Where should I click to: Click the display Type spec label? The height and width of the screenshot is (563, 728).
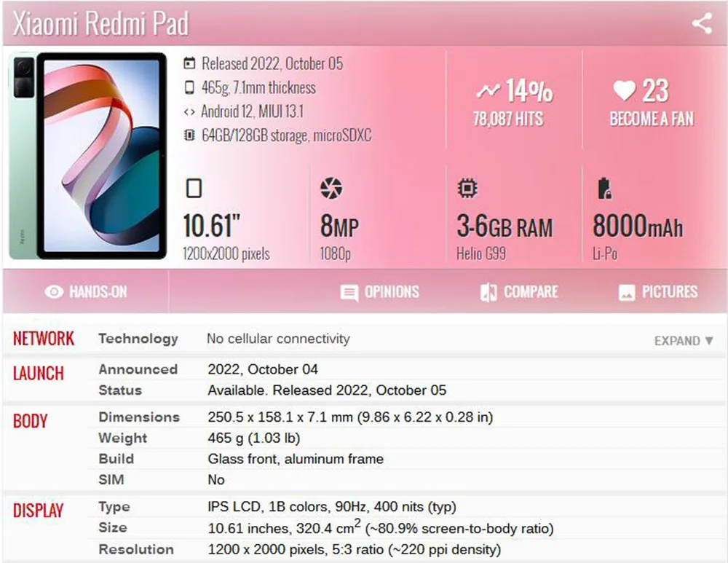114,507
